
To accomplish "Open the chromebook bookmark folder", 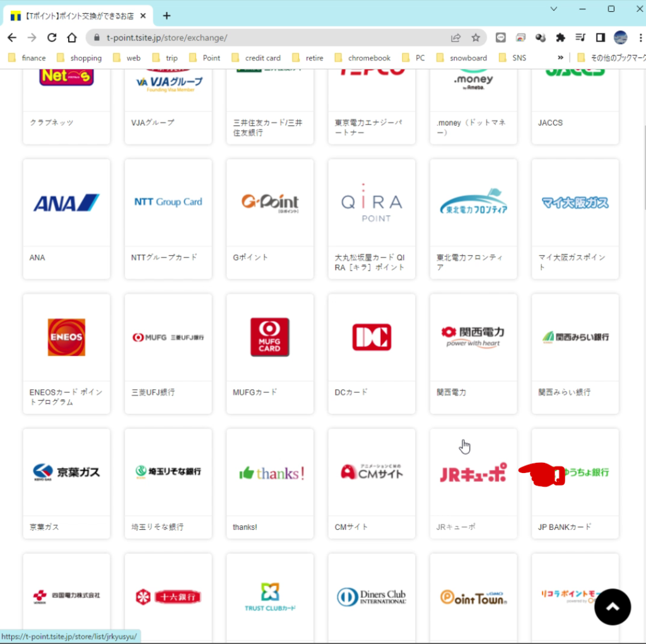I will coord(363,58).
